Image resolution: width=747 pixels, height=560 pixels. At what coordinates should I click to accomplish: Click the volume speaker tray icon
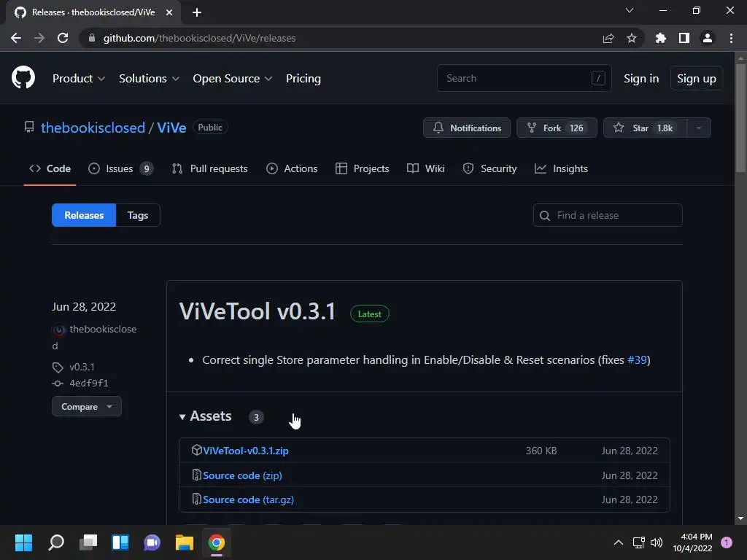(657, 542)
